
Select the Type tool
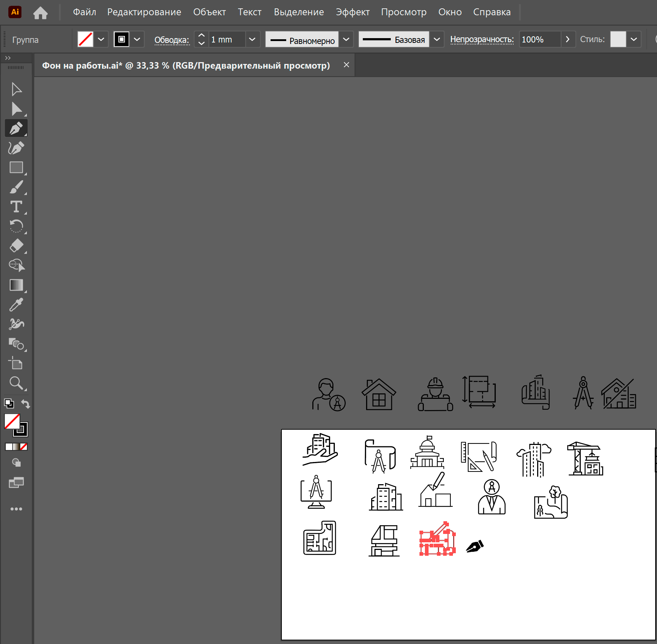click(x=16, y=207)
